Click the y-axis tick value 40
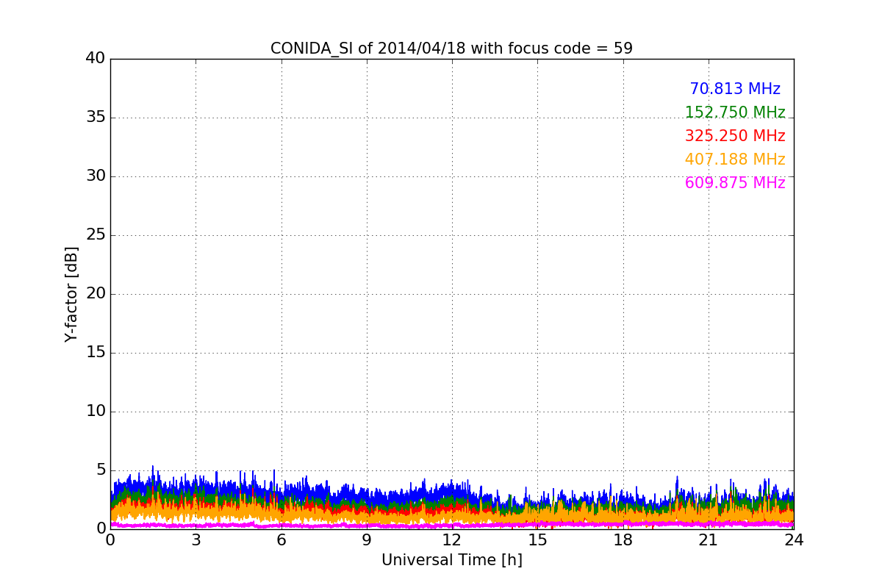Viewport: 882px width, 588px height. pyautogui.click(x=96, y=58)
